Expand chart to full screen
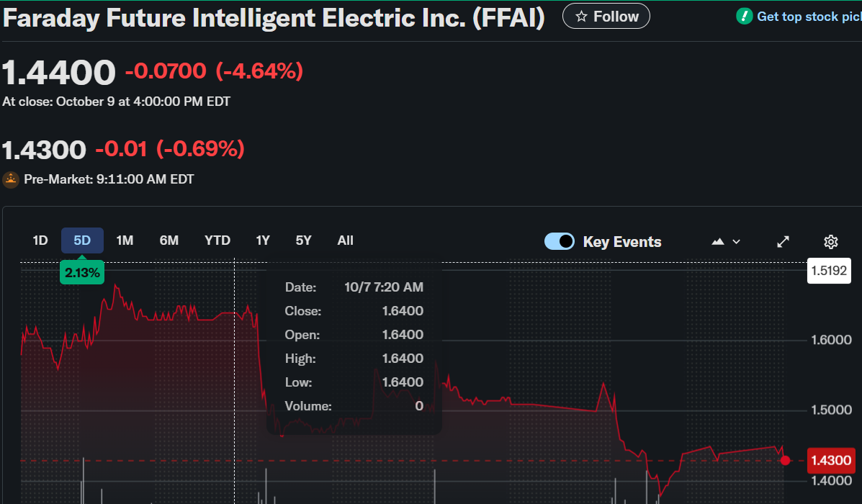Screen dimensions: 862x504 coord(784,241)
